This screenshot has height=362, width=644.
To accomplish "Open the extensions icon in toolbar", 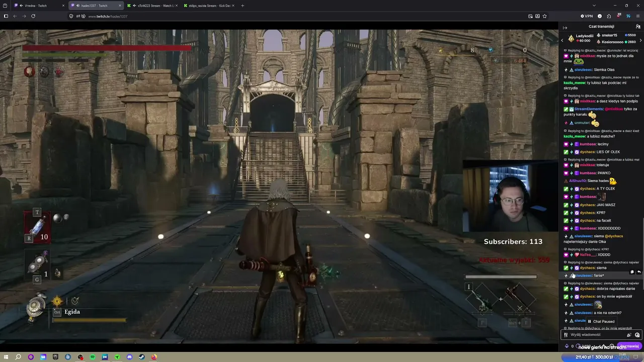I will 609,16.
